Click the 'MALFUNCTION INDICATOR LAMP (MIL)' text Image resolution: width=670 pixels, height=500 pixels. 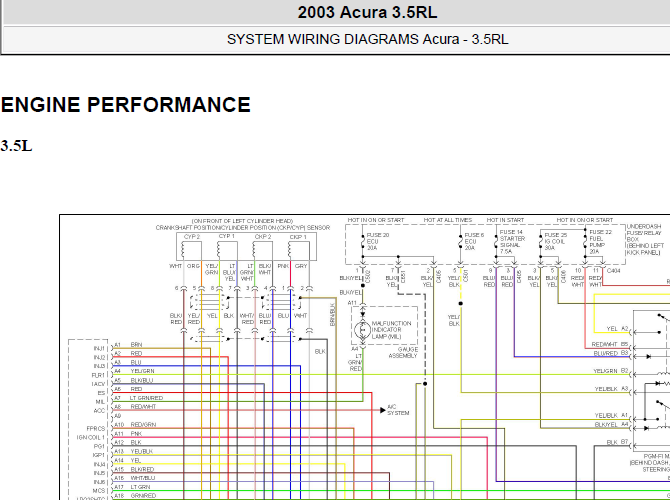[391, 330]
